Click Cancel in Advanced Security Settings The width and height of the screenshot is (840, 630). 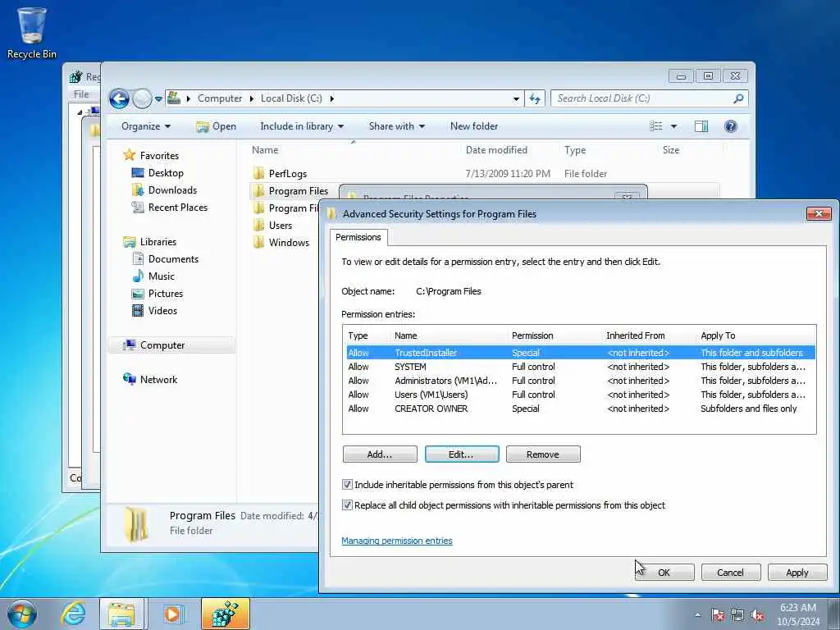(x=730, y=573)
